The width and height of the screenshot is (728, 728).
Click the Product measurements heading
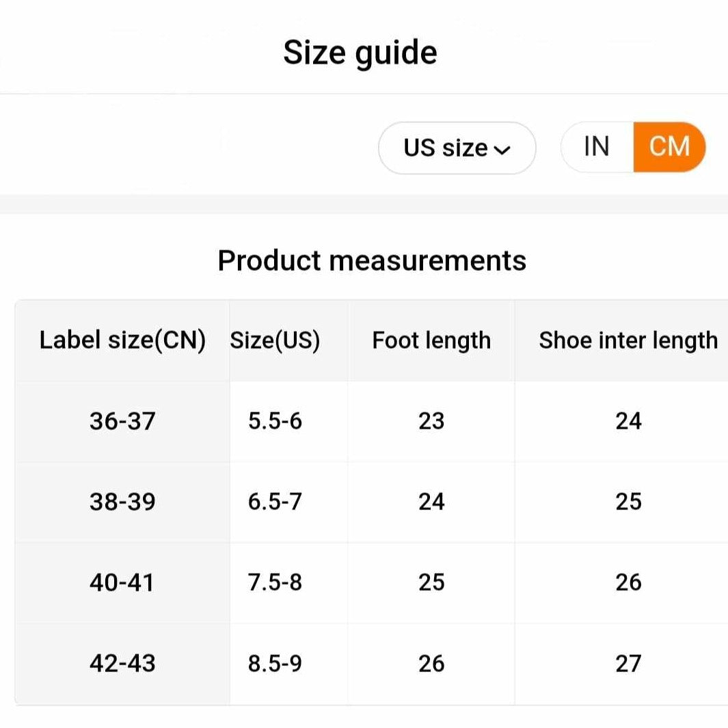[x=372, y=260]
